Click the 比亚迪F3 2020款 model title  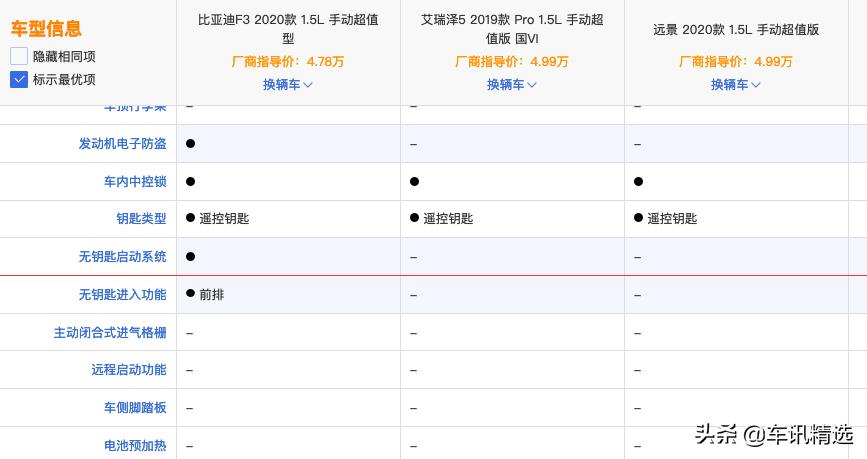(x=288, y=29)
